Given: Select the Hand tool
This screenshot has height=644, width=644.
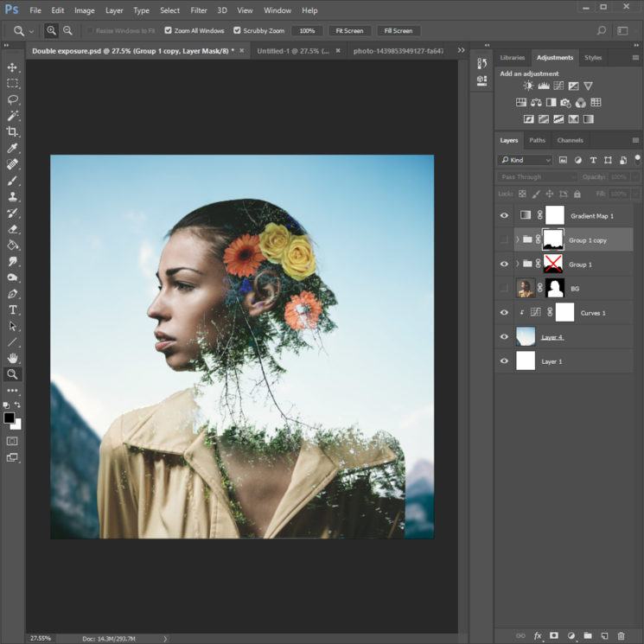Looking at the screenshot, I should 12,358.
